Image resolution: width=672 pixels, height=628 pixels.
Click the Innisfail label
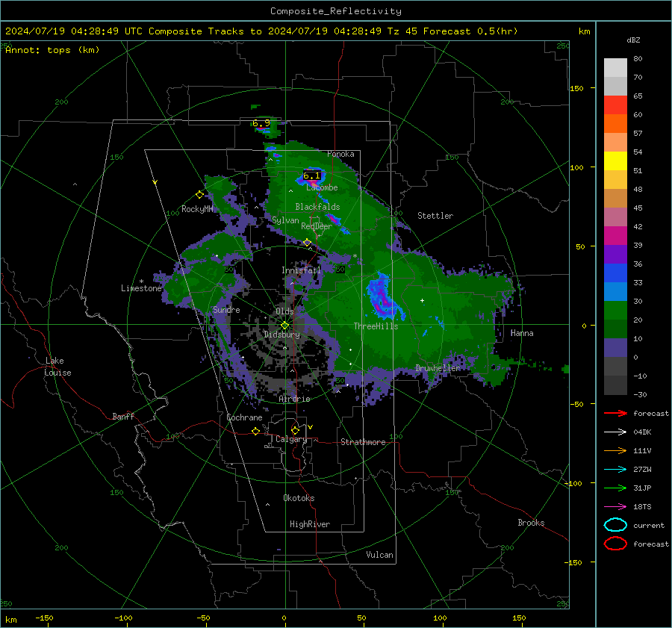point(301,270)
